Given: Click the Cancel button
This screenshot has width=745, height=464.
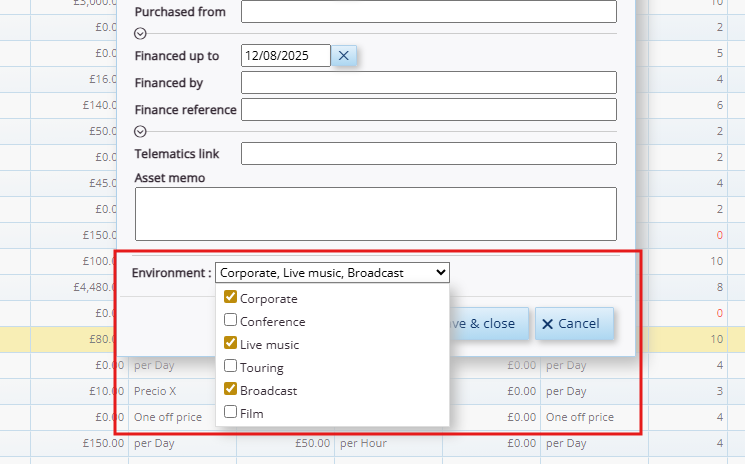Looking at the screenshot, I should 574,323.
